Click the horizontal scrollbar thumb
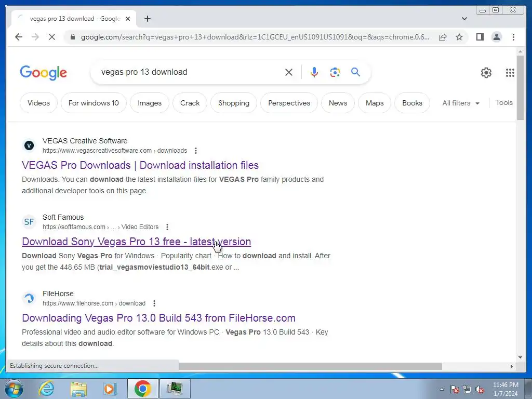 pos(310,366)
